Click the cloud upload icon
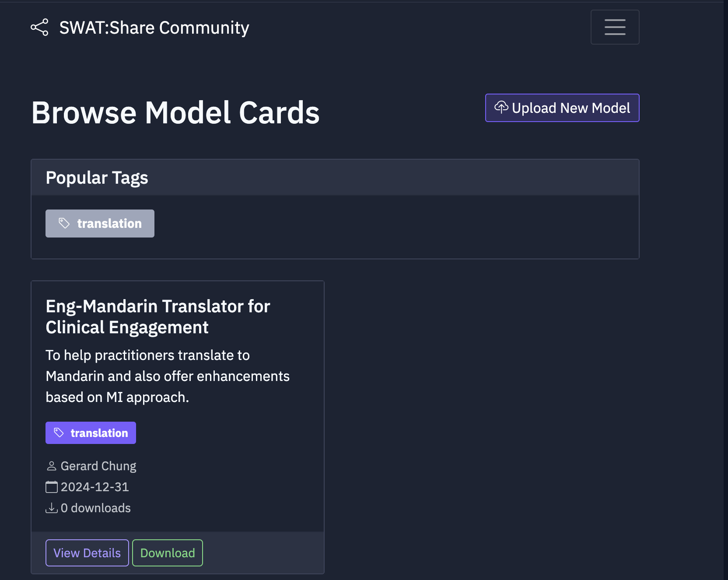 click(x=501, y=107)
